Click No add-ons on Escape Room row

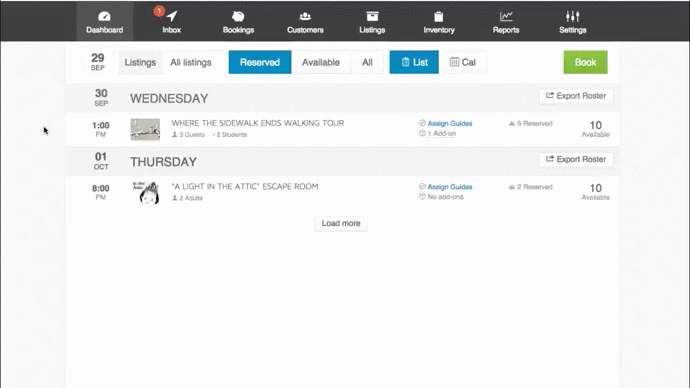point(445,197)
